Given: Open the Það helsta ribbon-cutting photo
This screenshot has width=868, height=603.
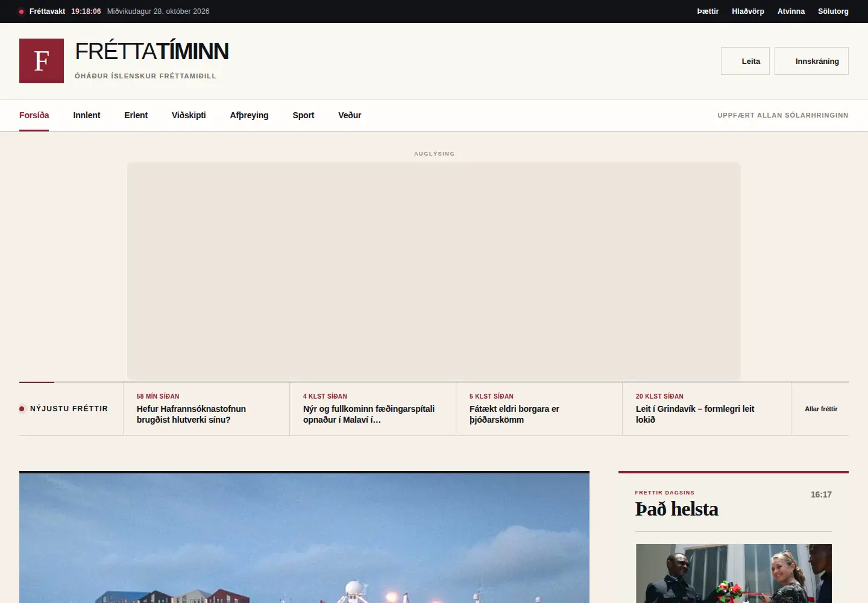Looking at the screenshot, I should [x=734, y=573].
